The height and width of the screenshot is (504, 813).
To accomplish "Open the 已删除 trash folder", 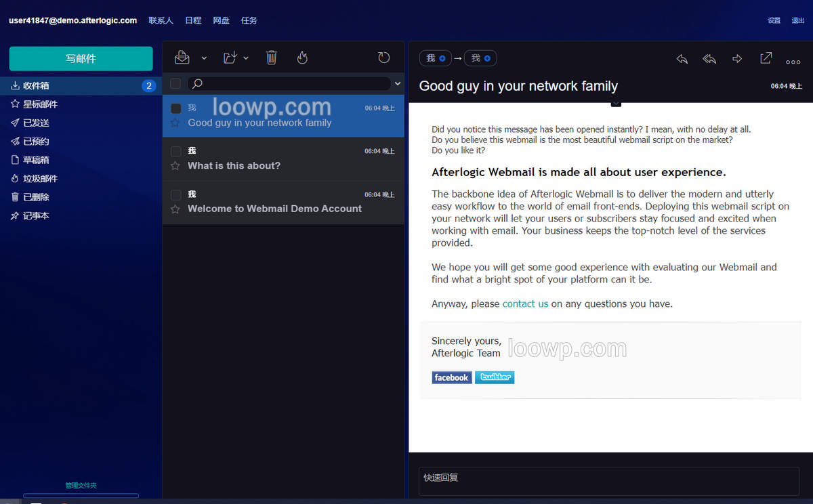I will pyautogui.click(x=81, y=197).
